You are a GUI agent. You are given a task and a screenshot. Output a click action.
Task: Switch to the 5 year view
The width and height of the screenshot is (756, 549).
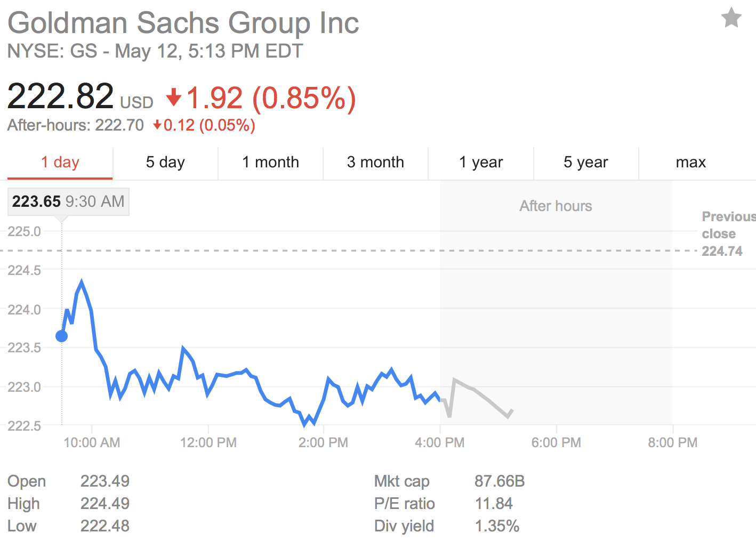(x=586, y=163)
